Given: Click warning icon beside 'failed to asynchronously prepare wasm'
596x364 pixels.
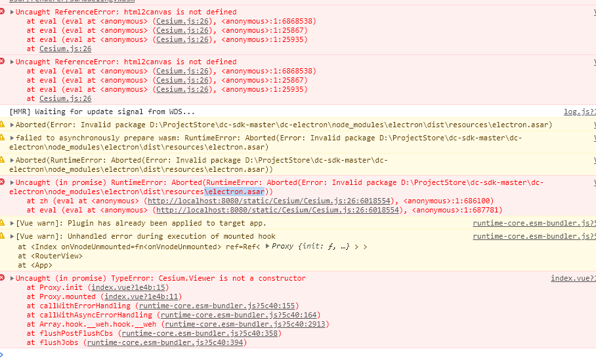Looking at the screenshot, I should (x=2, y=138).
